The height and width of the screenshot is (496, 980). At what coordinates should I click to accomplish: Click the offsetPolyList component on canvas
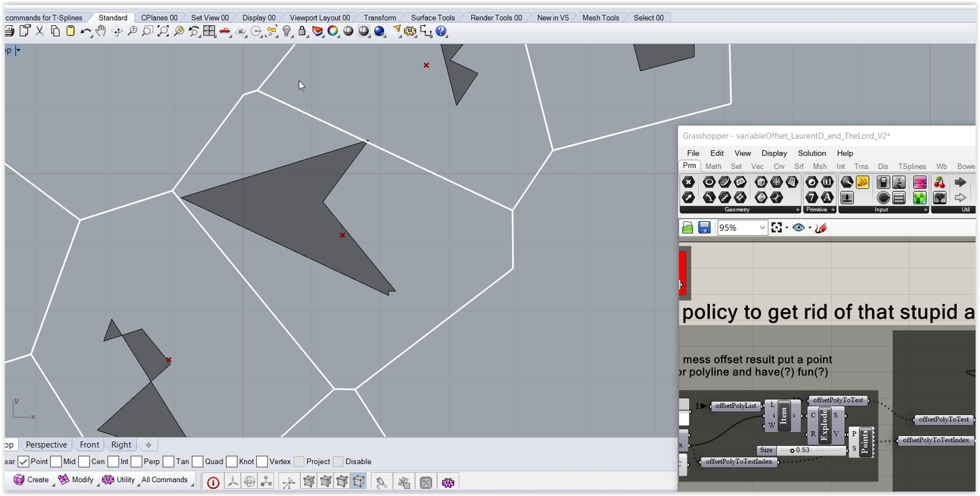pos(736,406)
